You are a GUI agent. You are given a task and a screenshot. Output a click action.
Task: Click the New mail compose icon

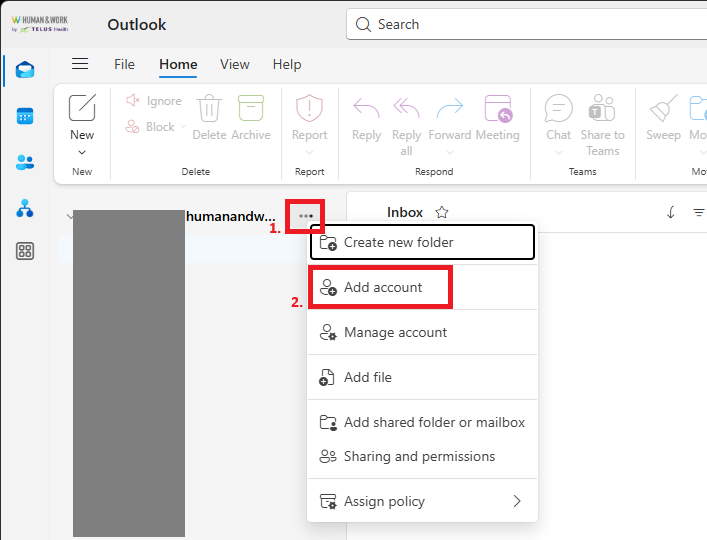[82, 108]
